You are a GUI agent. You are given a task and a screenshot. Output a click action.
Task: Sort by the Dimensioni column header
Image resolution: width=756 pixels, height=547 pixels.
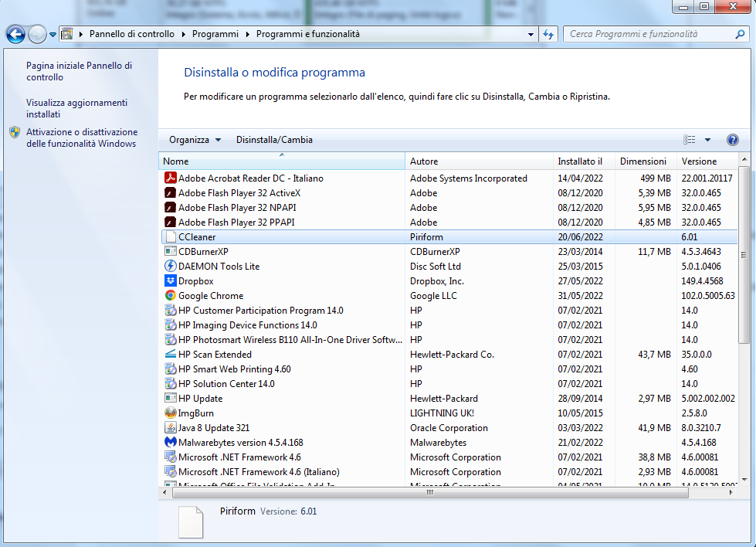pyautogui.click(x=646, y=161)
